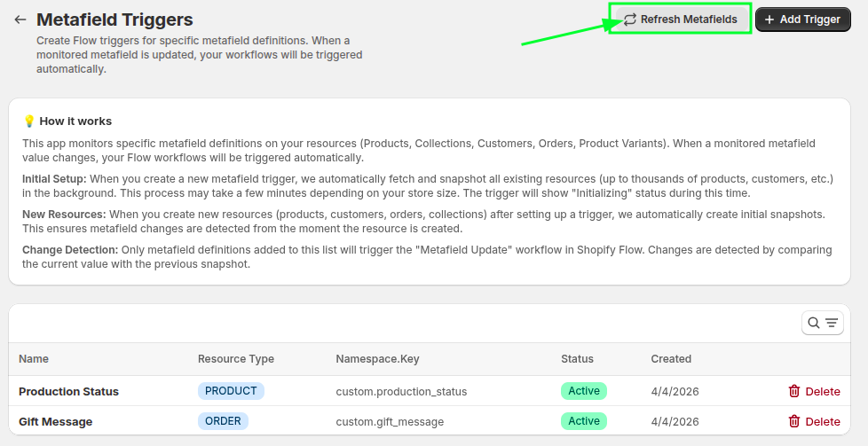Click the Active badge for Production Status

tap(583, 391)
